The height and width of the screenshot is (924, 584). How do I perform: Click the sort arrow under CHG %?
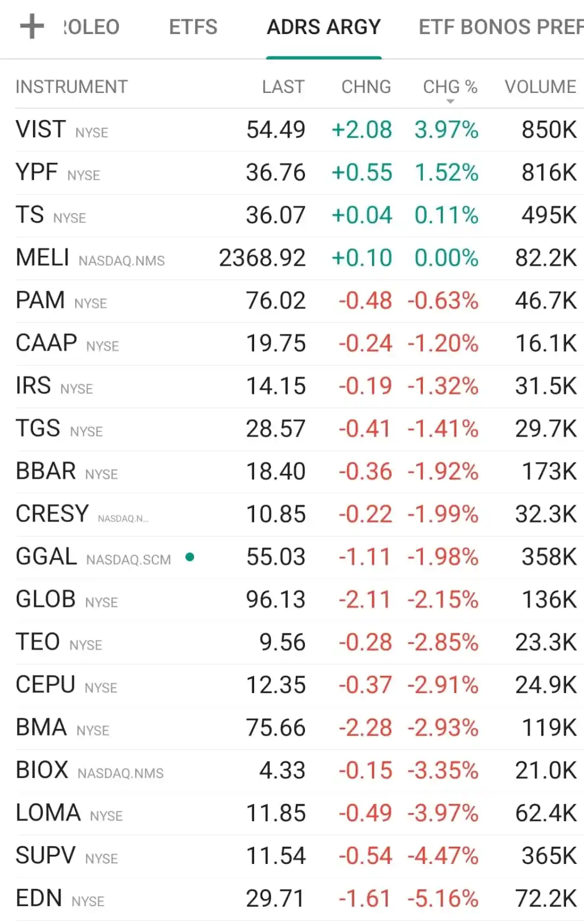[451, 102]
